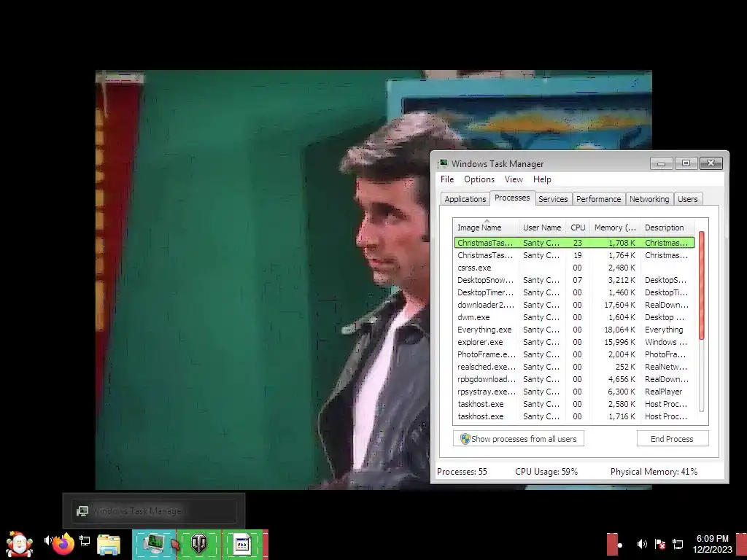Click the 17,604 K memory value

coord(619,305)
